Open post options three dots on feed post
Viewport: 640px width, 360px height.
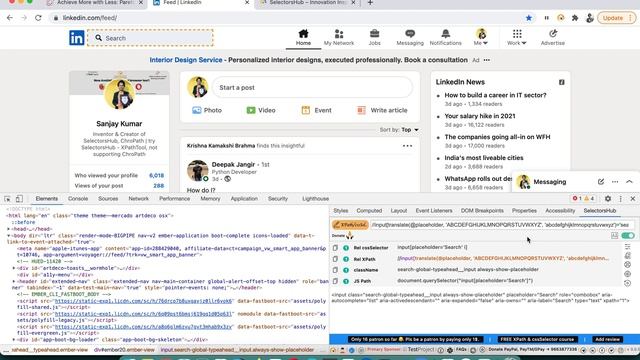point(407,146)
